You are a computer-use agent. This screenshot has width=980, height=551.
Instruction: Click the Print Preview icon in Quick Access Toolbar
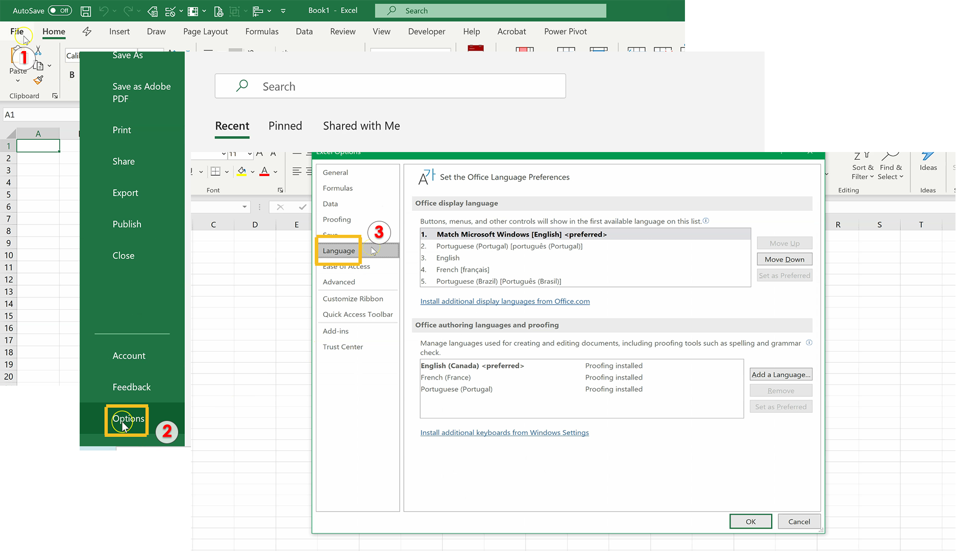tap(218, 11)
